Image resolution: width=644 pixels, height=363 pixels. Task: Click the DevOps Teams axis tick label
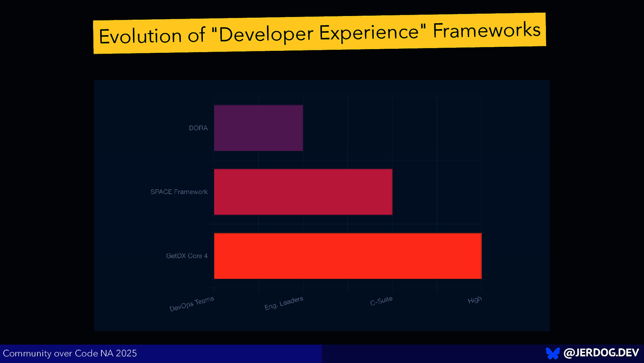point(192,304)
